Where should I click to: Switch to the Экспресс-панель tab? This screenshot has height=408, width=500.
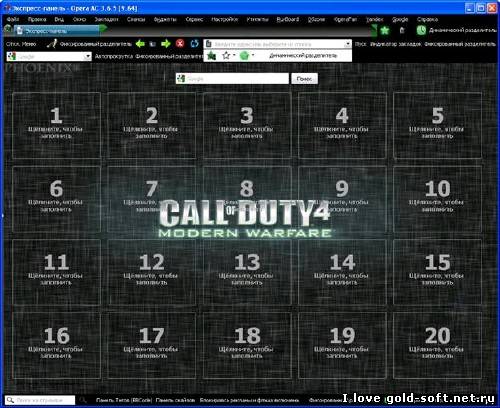point(57,31)
